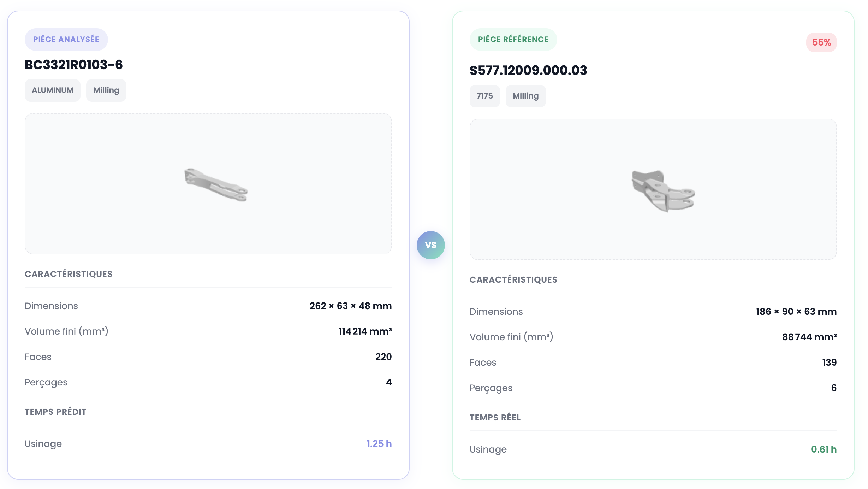Click the 55% similarity badge
Image resolution: width=868 pixels, height=489 pixels.
tap(821, 42)
